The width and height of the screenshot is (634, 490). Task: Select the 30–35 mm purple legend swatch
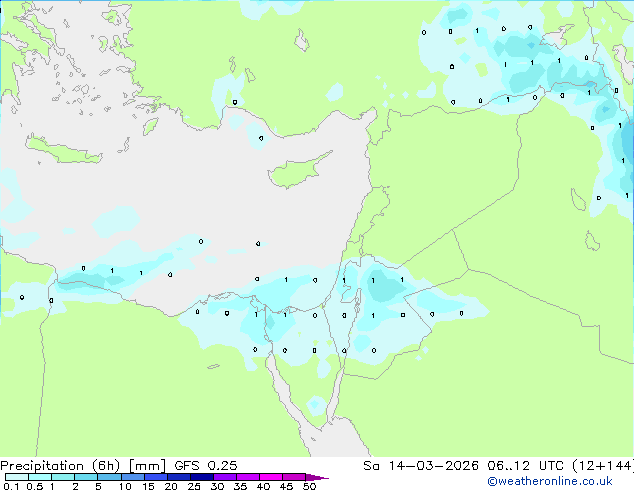pyautogui.click(x=224, y=477)
